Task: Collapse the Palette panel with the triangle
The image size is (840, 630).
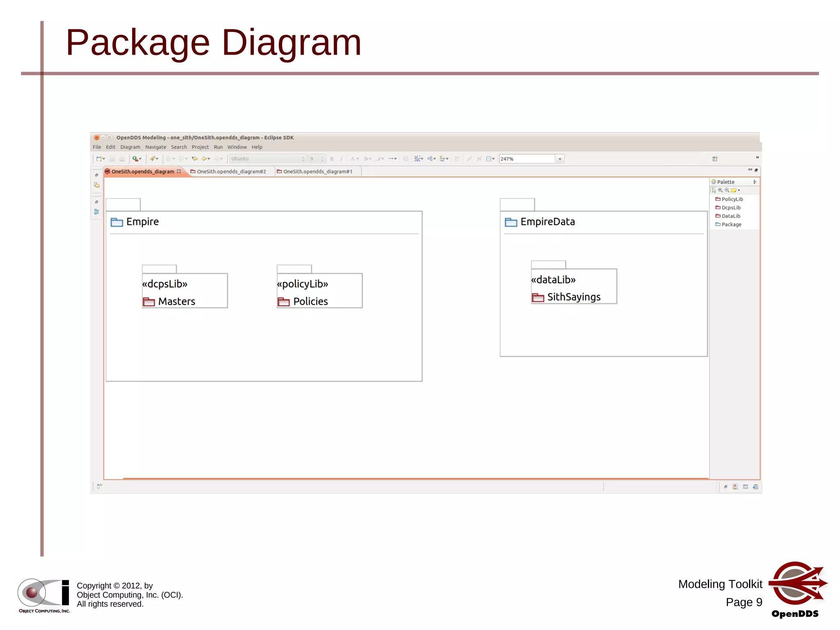Action: [x=755, y=182]
